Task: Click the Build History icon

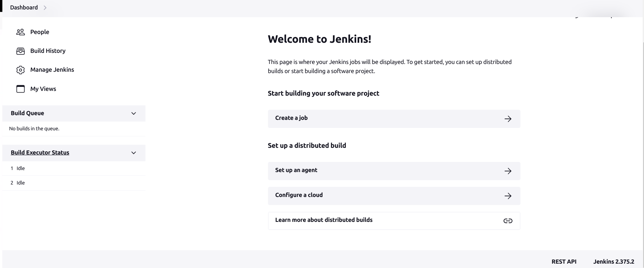Action: point(20,51)
